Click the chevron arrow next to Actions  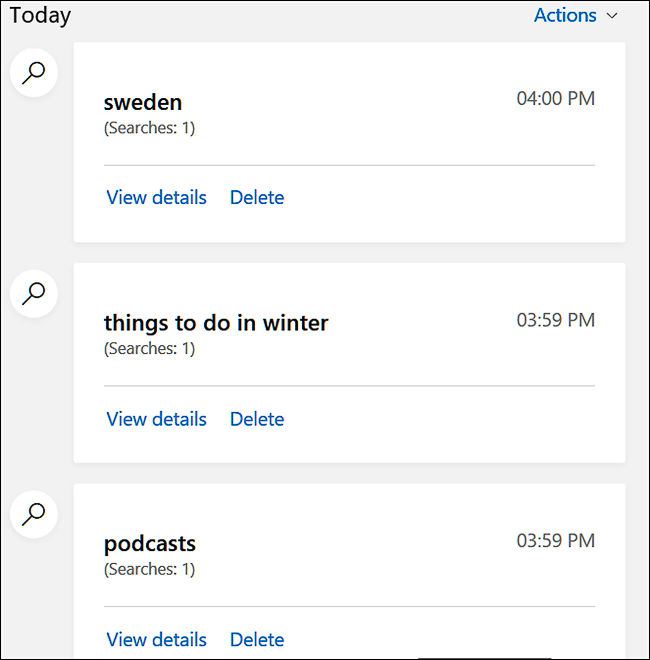point(613,16)
